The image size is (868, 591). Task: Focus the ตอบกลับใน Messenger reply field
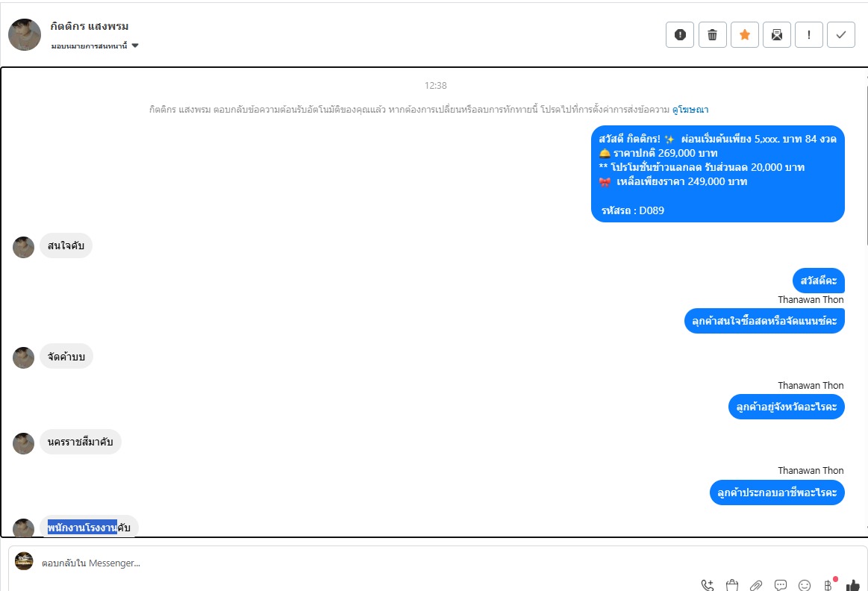click(x=355, y=563)
